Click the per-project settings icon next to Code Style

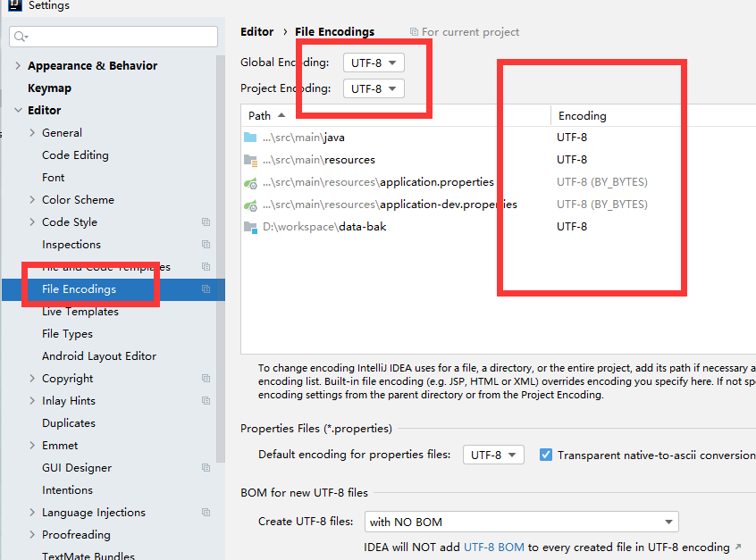pos(206,221)
